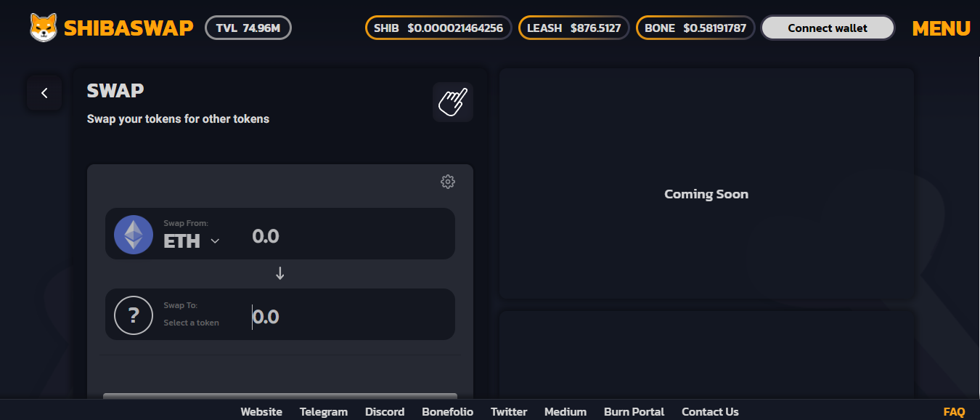
Task: Open the Twitter footer link
Action: (509, 412)
